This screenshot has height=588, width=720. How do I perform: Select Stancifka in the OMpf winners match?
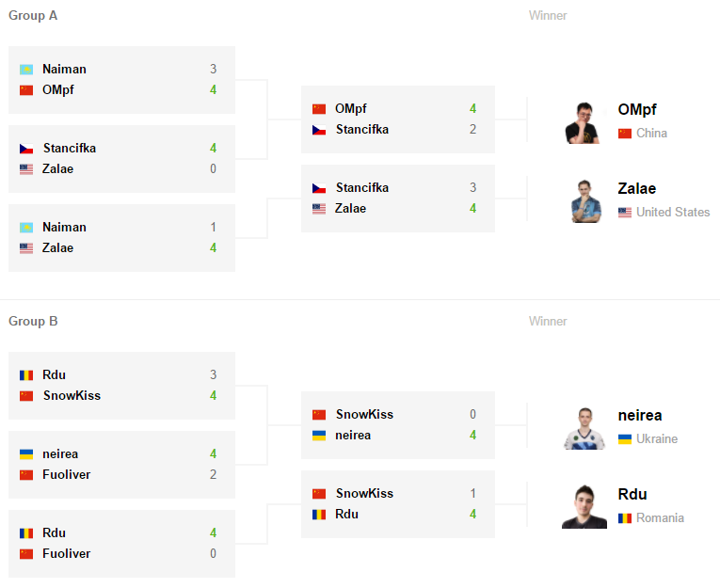(x=361, y=130)
